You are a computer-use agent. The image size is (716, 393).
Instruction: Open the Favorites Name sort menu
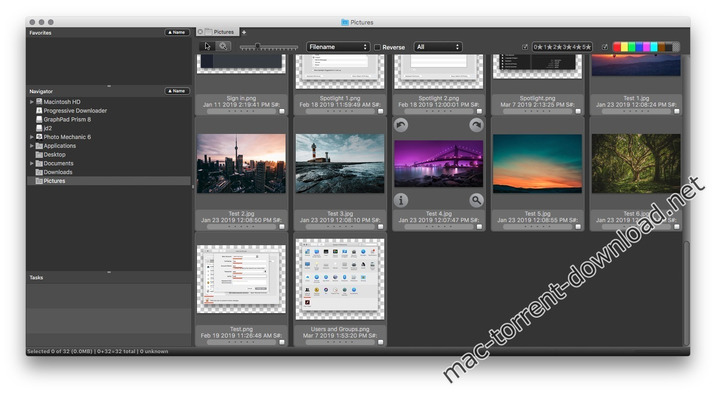[x=177, y=32]
